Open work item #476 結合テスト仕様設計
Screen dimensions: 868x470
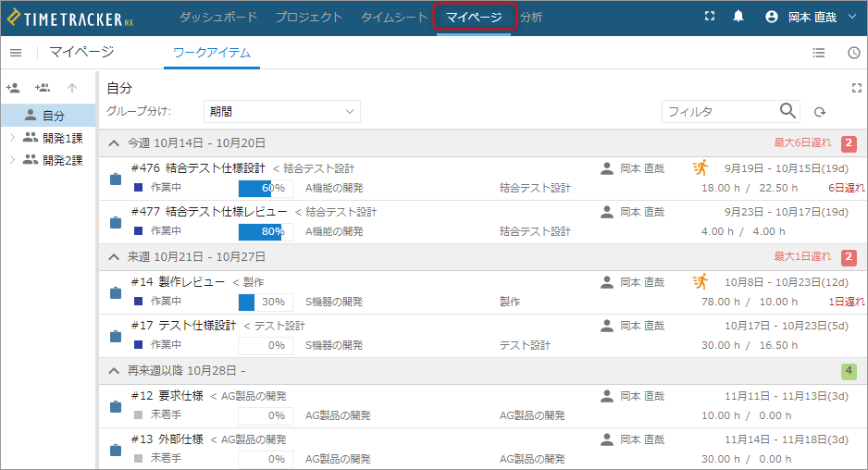coord(198,167)
